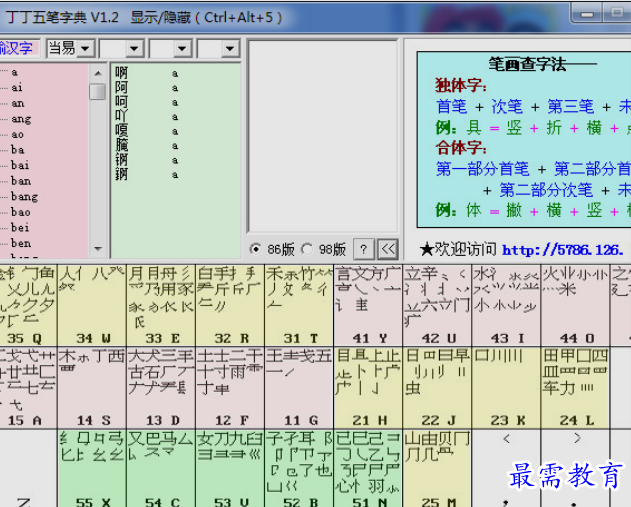Open the second empty dropdown after 当易
631x507 pixels.
click(x=134, y=49)
